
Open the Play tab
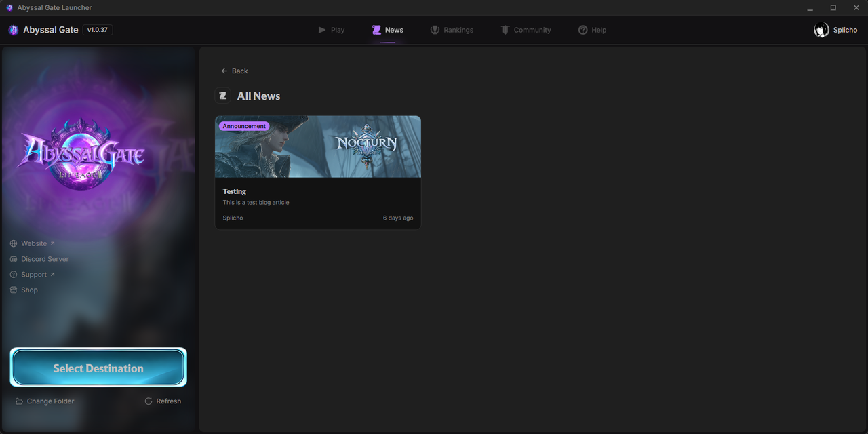point(332,30)
